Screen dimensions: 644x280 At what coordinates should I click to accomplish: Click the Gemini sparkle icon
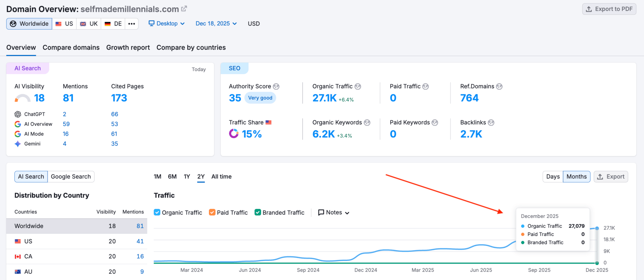pyautogui.click(x=18, y=144)
